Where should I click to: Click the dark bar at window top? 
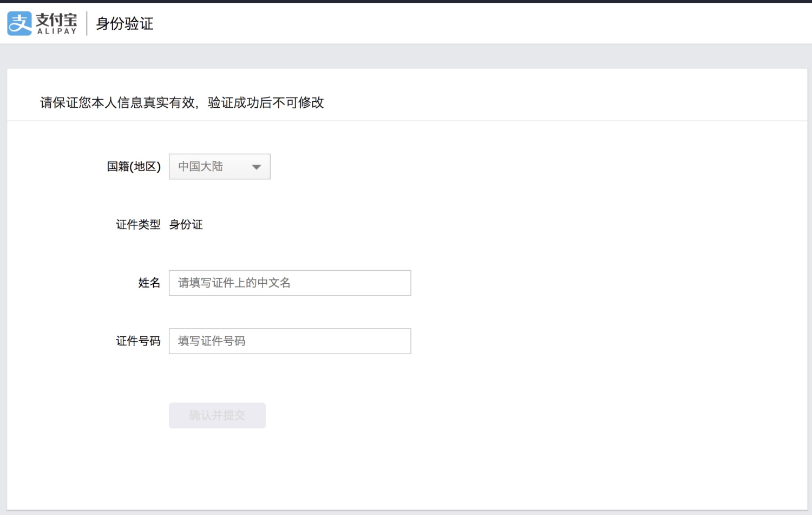406,2
